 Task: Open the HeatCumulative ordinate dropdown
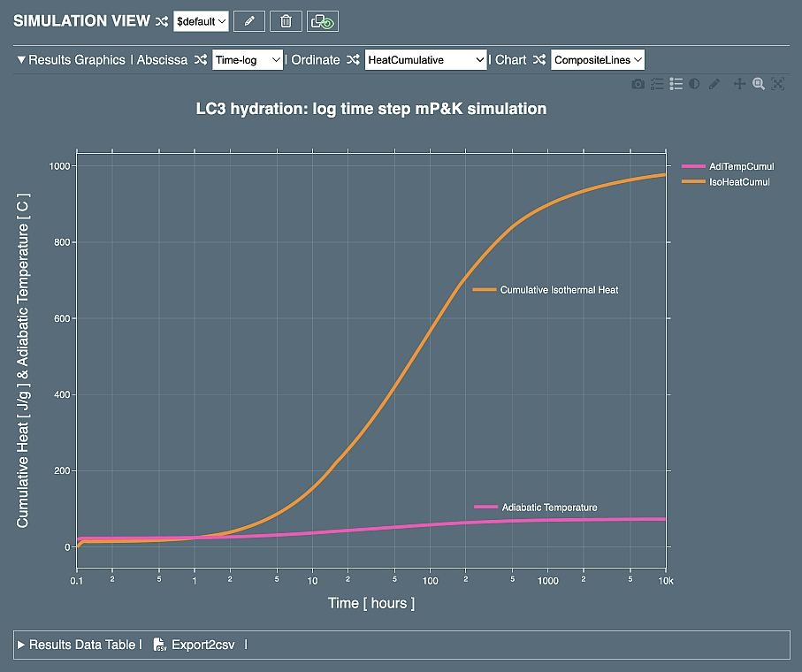[x=425, y=60]
